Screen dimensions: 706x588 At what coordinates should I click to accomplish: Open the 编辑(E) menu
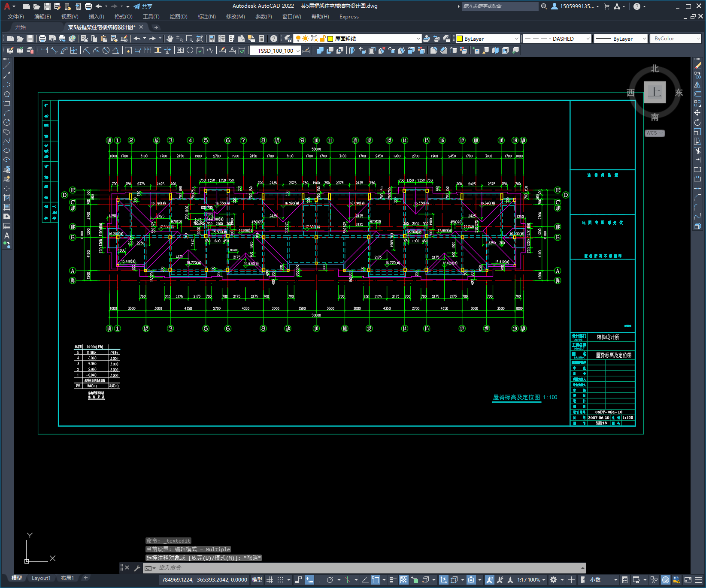pyautogui.click(x=42, y=17)
